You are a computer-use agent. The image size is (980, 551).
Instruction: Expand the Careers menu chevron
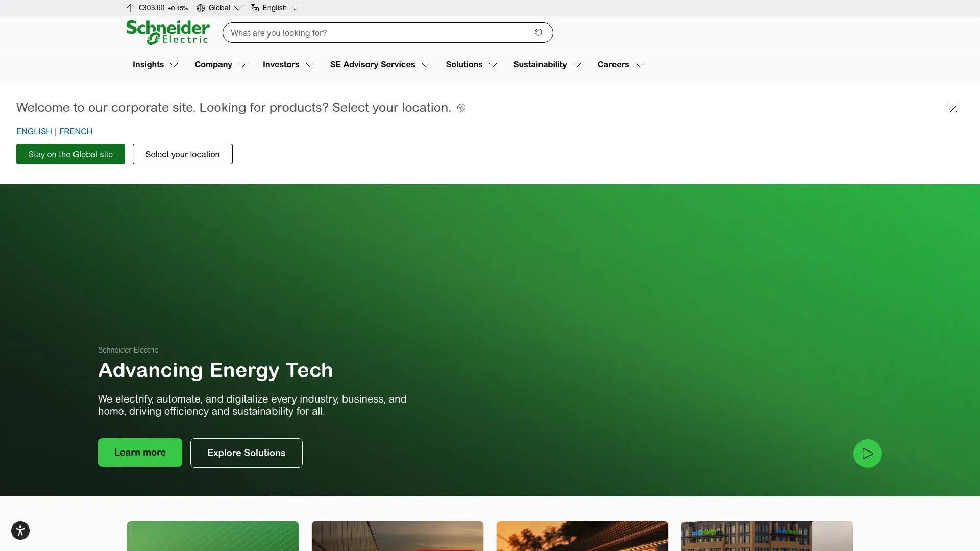pos(640,65)
